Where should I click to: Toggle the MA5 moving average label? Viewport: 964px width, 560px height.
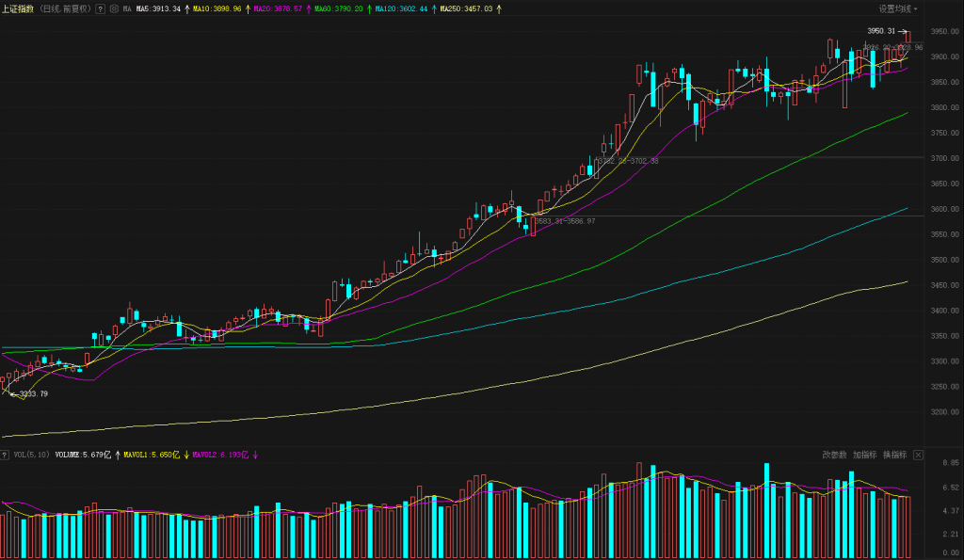click(157, 8)
